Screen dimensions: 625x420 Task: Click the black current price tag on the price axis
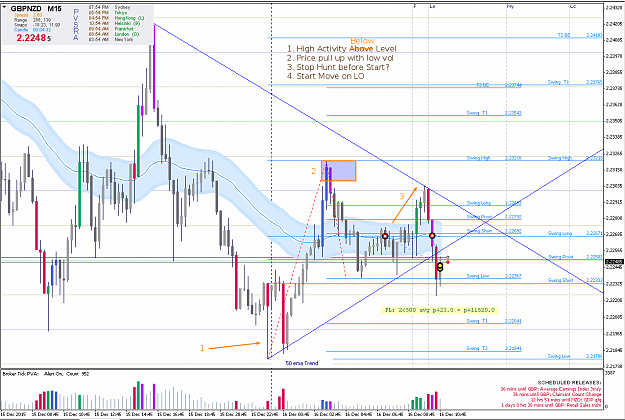614,262
